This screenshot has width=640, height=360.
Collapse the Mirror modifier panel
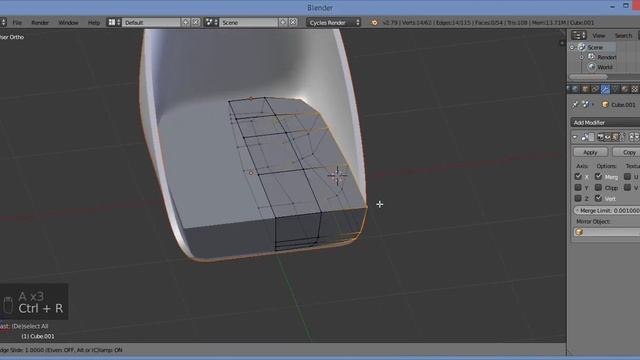click(575, 137)
